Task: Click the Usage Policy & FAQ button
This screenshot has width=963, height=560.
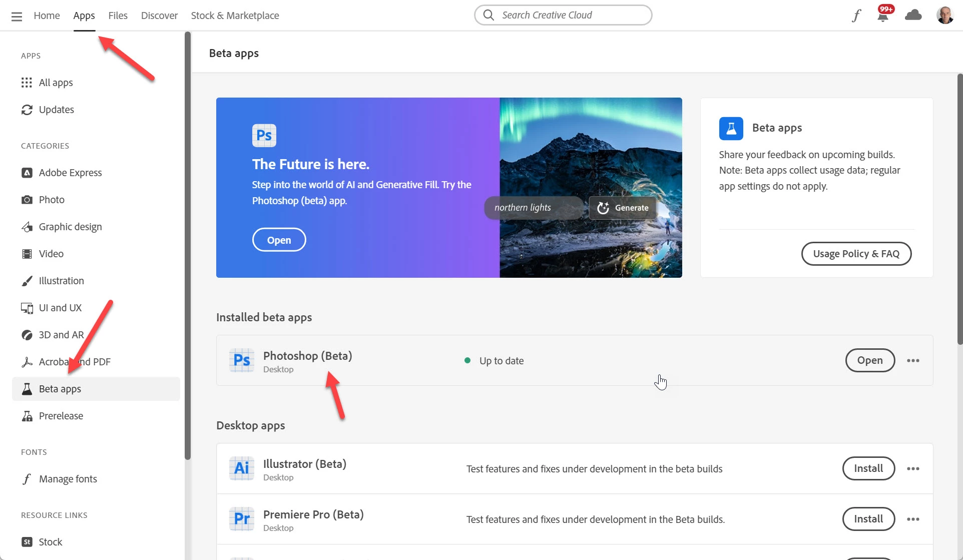Action: pyautogui.click(x=856, y=254)
